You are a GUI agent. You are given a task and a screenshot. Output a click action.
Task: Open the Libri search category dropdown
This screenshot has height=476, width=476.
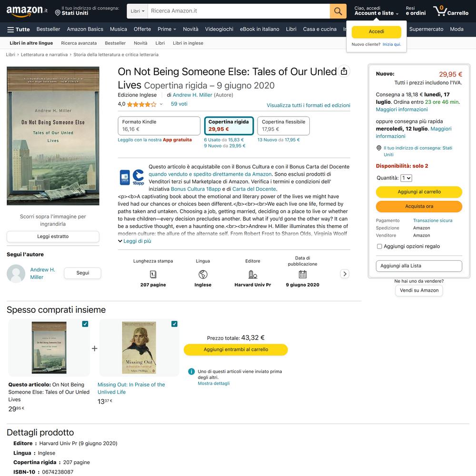(x=138, y=11)
